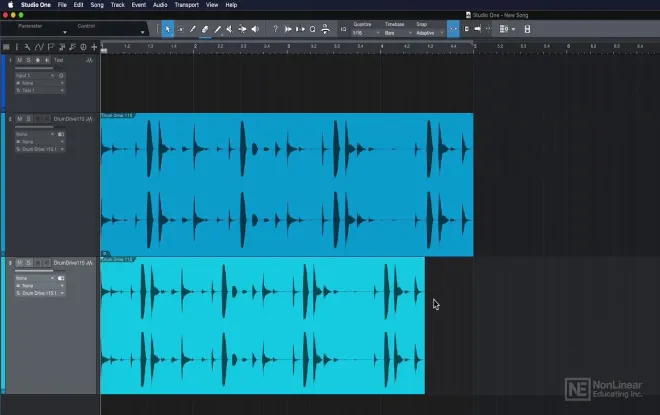The height and width of the screenshot is (415, 660).
Task: Select the Split tool
Action: click(192, 29)
